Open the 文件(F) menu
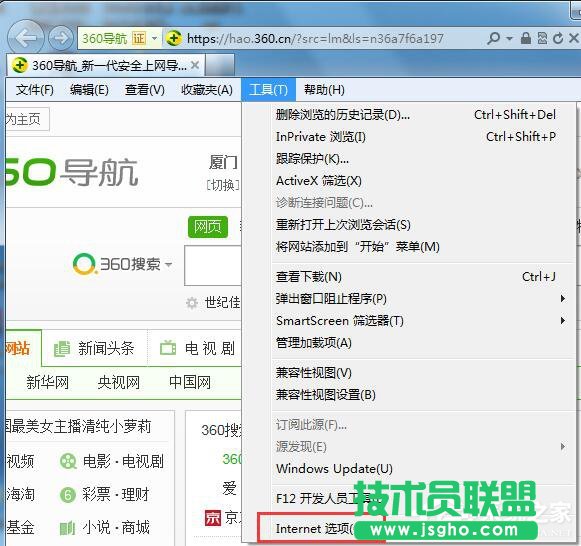581x546 pixels. click(34, 90)
